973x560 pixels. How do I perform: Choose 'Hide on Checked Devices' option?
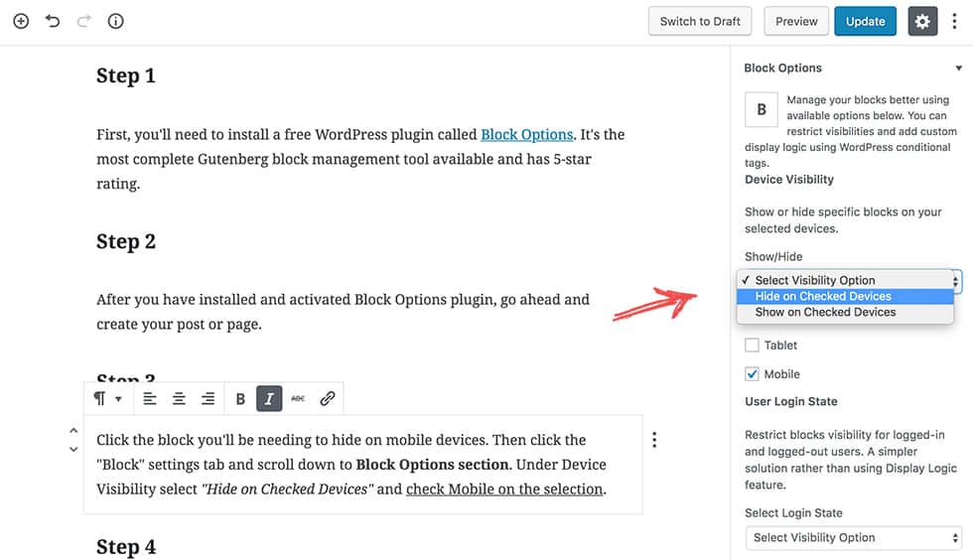(845, 296)
